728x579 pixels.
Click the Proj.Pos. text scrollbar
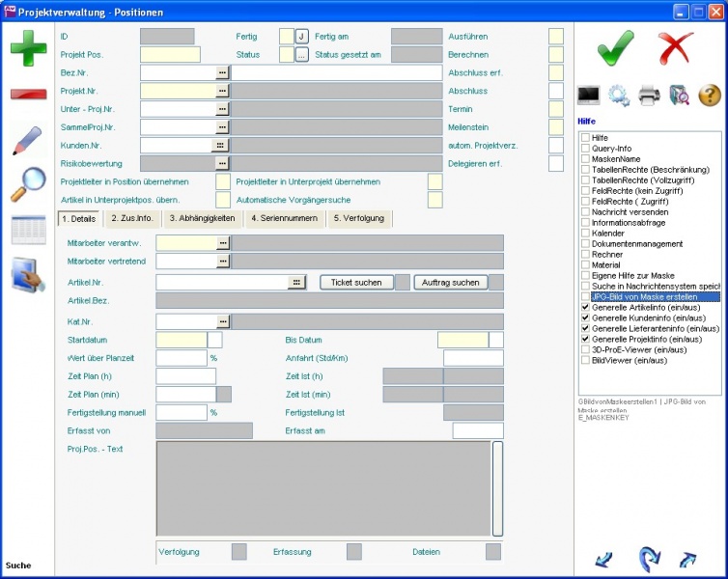click(x=497, y=488)
